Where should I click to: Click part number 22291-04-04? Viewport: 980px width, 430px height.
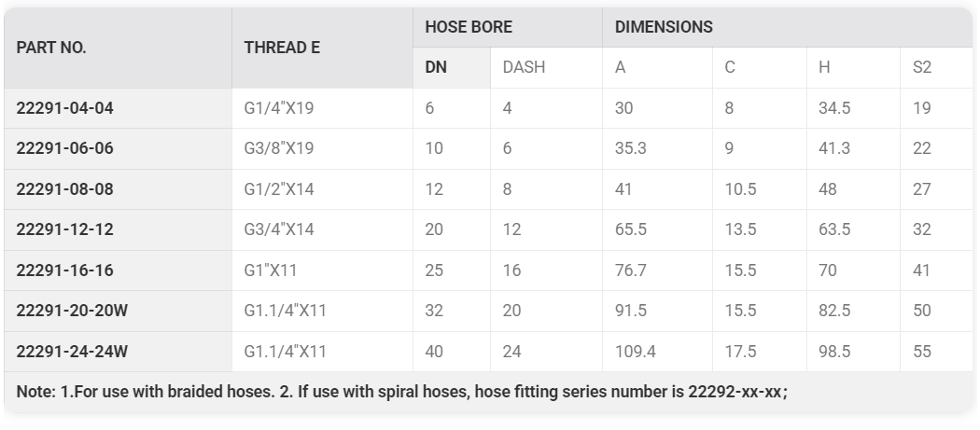click(64, 108)
